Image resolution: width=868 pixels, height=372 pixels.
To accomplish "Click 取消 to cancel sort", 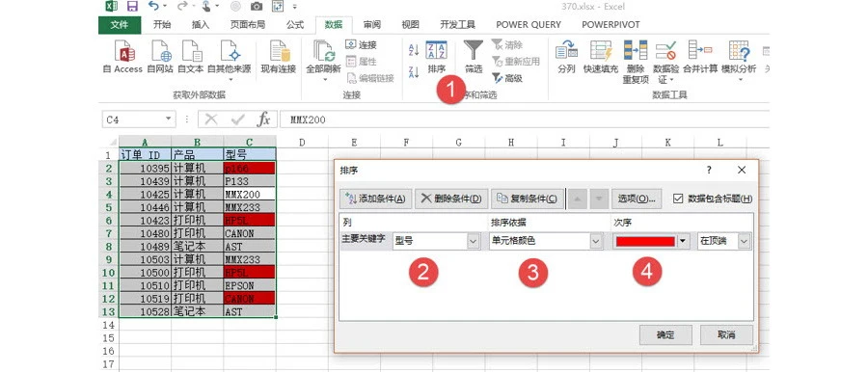I will pyautogui.click(x=726, y=335).
